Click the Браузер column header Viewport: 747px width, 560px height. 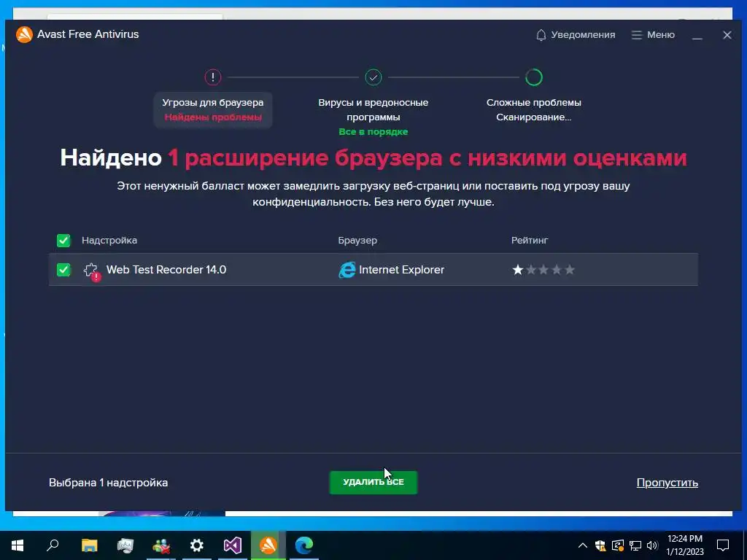tap(357, 241)
